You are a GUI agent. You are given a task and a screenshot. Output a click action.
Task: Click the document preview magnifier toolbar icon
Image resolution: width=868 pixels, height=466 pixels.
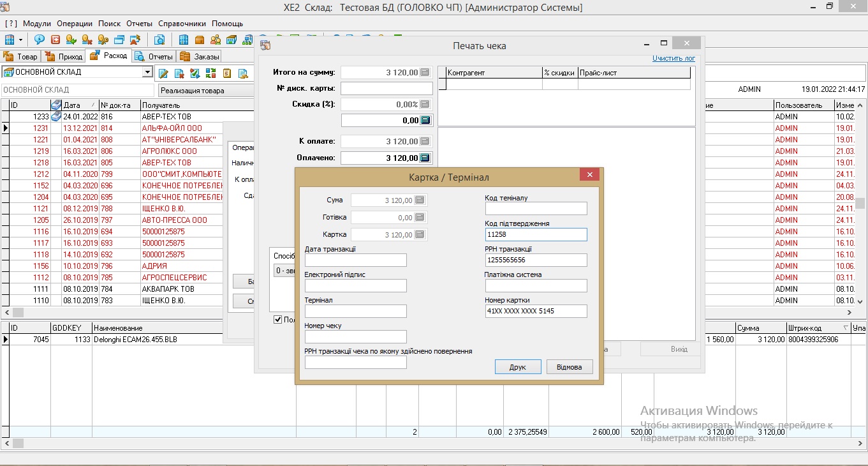pyautogui.click(x=159, y=40)
